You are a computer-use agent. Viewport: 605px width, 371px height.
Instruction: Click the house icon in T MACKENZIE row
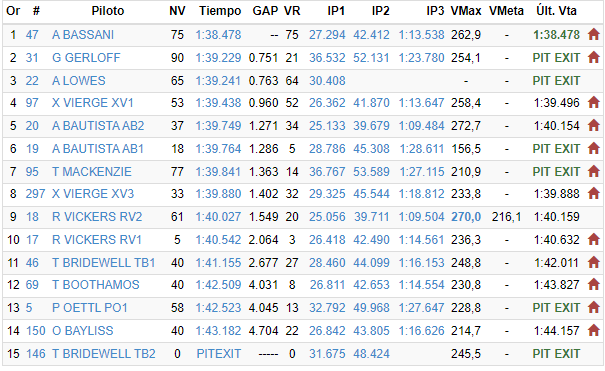[x=593, y=171]
